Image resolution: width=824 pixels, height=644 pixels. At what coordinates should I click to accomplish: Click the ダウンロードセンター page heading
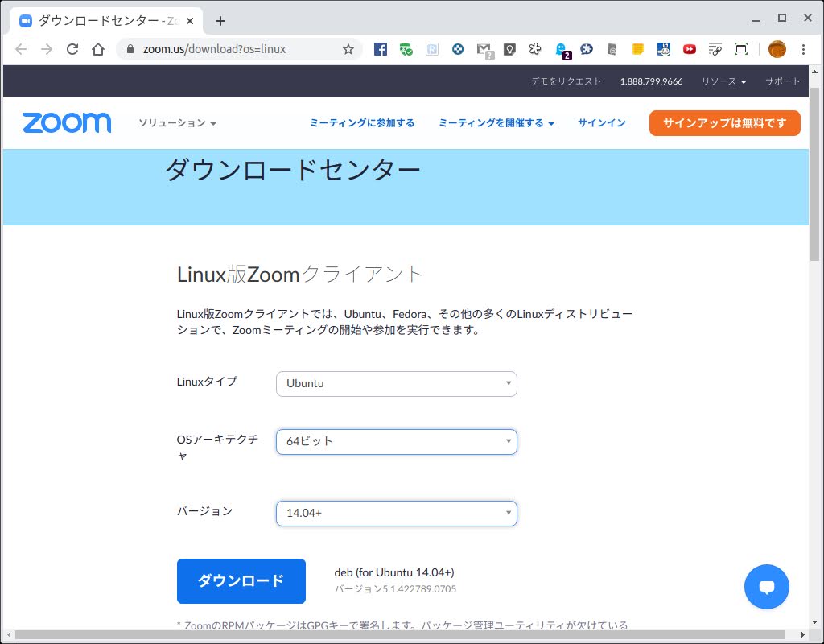293,170
